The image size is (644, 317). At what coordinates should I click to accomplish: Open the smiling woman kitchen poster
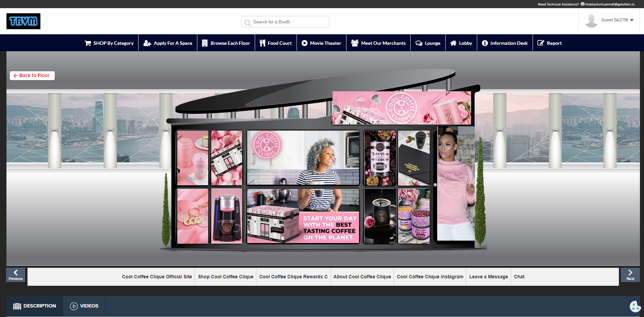tap(303, 158)
